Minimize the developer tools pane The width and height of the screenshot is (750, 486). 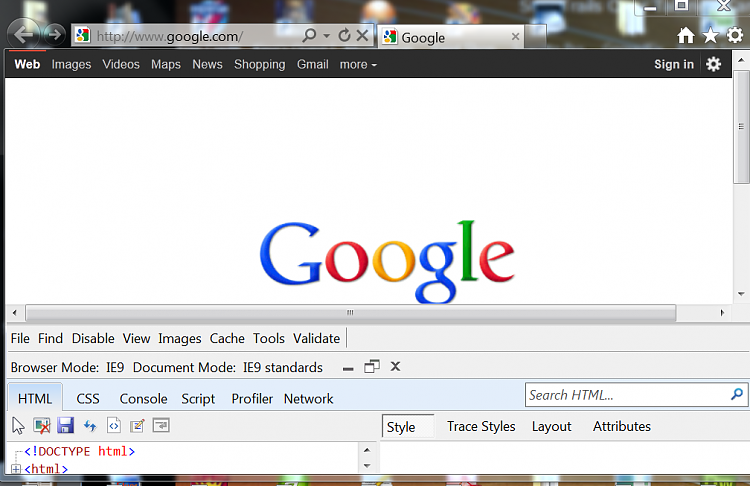click(x=348, y=368)
